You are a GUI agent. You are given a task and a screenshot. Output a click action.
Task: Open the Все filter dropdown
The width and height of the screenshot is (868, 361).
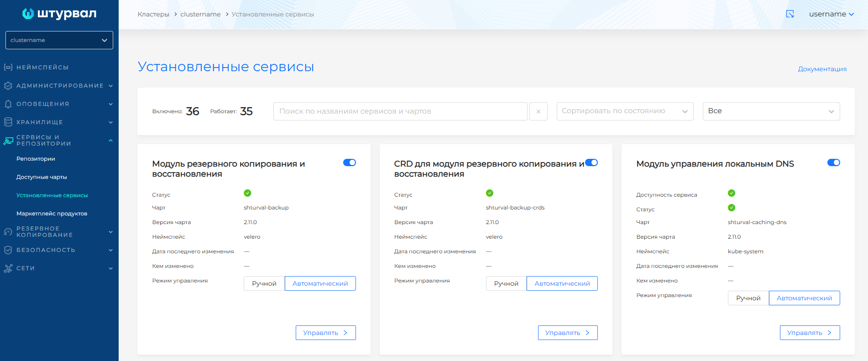tap(771, 111)
